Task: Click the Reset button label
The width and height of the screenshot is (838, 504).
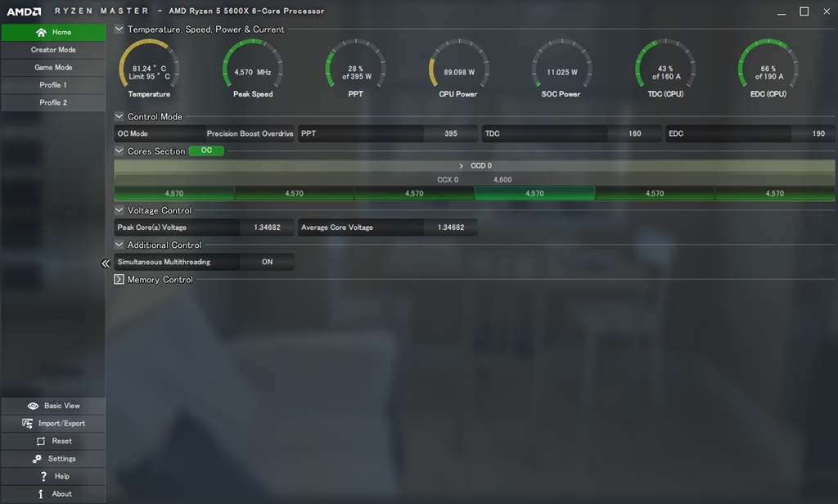Action: (62, 441)
